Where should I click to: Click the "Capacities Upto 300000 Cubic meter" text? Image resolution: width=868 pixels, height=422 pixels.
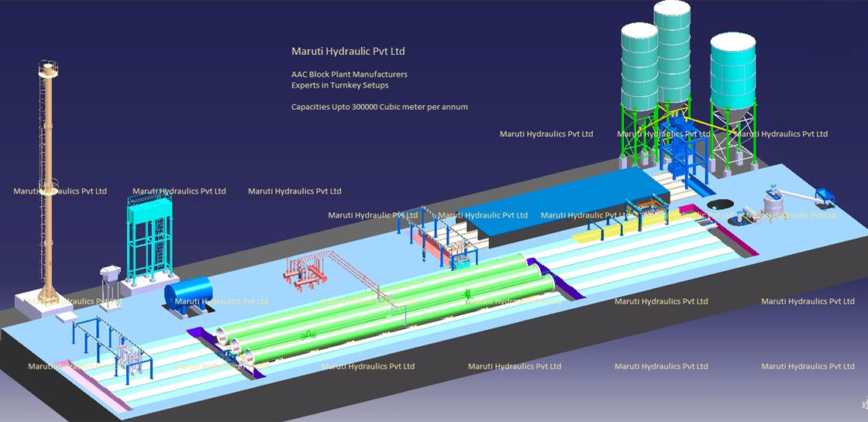pyautogui.click(x=379, y=107)
